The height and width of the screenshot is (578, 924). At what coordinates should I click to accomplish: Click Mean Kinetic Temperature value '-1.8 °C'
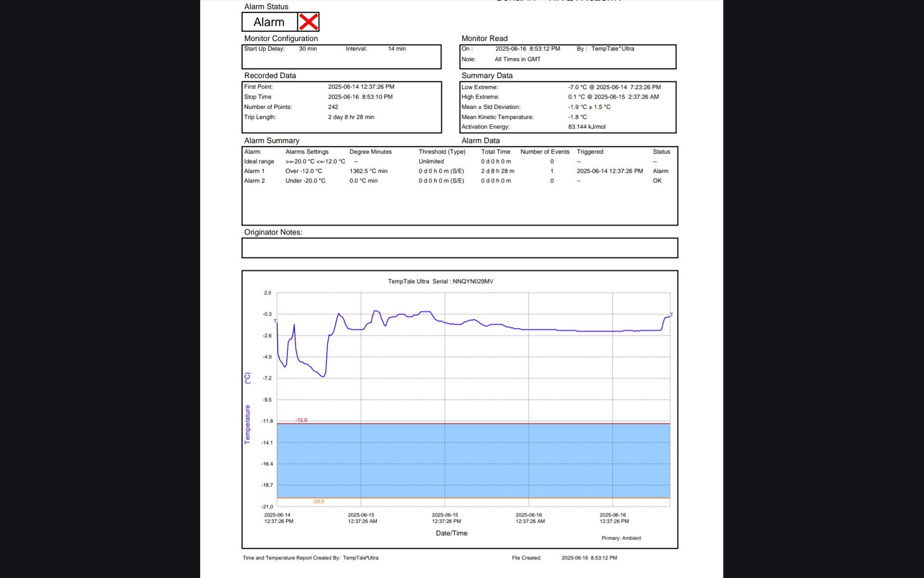(577, 117)
